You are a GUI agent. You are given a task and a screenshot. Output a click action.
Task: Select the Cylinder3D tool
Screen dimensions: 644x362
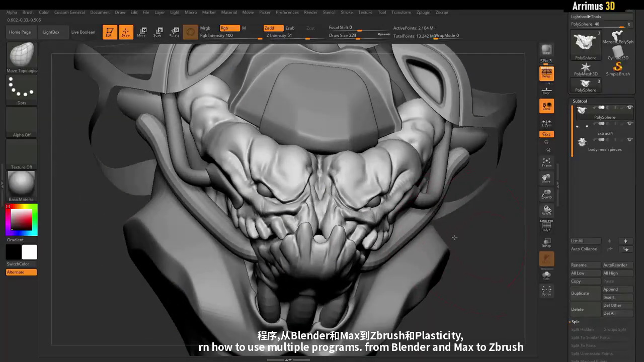[618, 53]
